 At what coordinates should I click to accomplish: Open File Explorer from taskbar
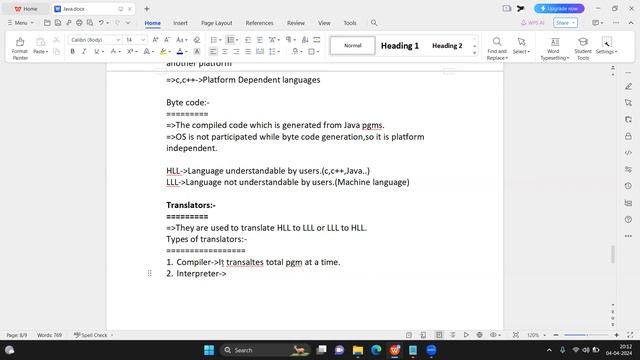(358, 350)
